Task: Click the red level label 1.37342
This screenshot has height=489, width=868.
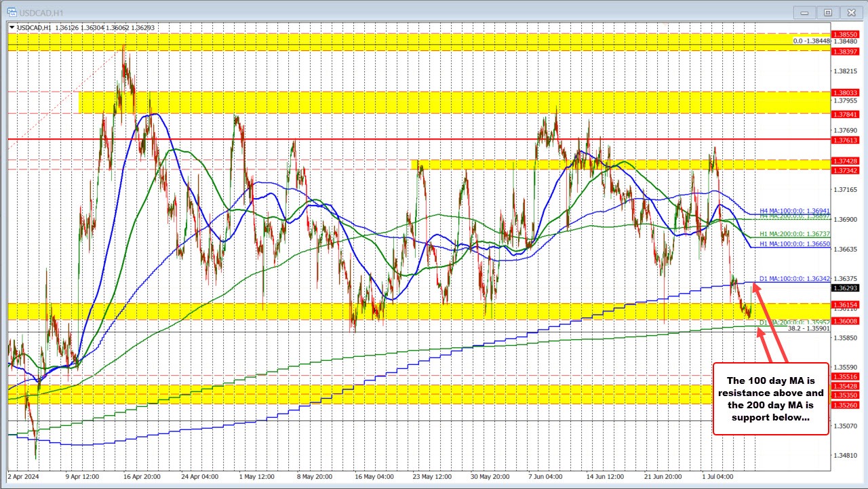Action: pos(846,170)
